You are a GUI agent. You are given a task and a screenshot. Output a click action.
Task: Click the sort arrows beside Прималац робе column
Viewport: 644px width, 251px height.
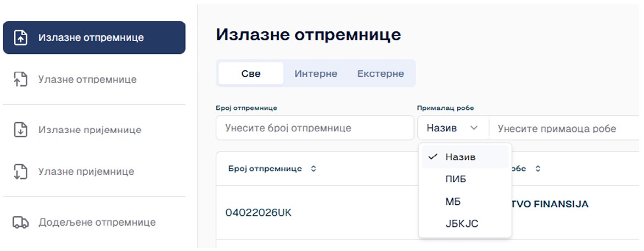coord(538,169)
